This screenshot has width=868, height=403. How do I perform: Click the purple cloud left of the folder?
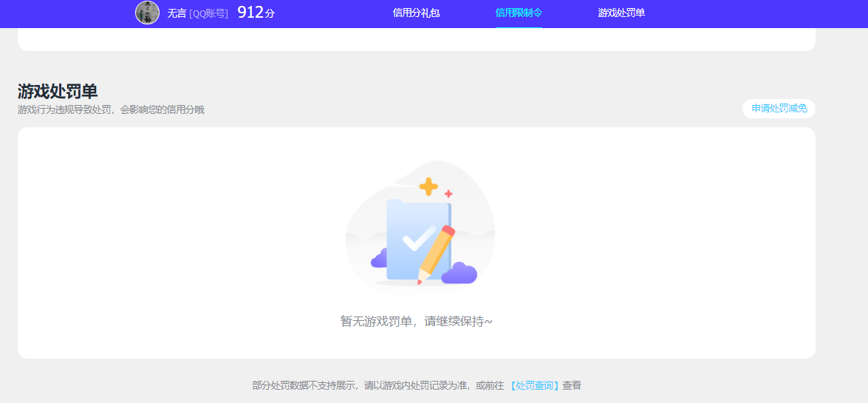[379, 259]
